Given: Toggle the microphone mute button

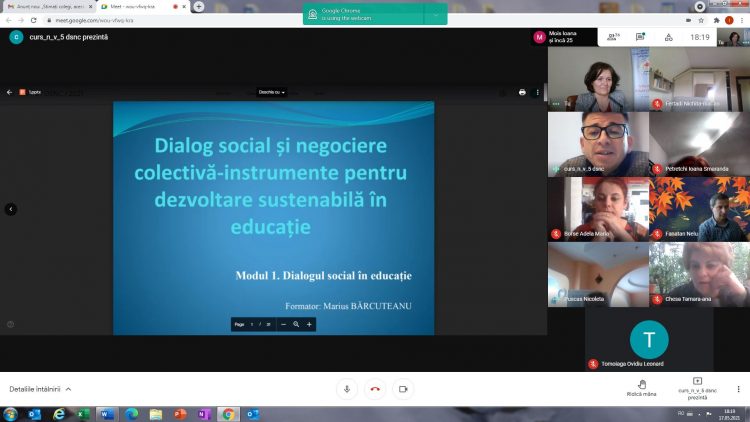Looking at the screenshot, I should [347, 388].
